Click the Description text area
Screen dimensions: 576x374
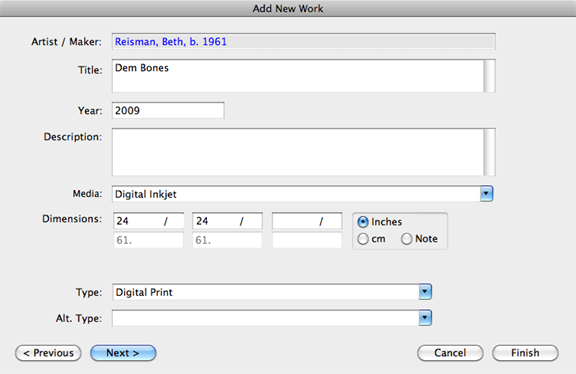tap(298, 152)
